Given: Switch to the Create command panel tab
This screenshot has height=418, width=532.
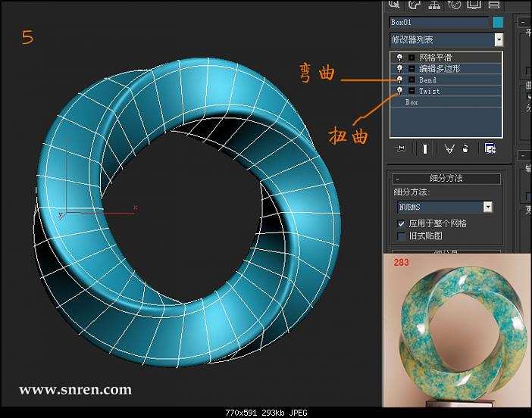Looking at the screenshot, I should coord(394,5).
